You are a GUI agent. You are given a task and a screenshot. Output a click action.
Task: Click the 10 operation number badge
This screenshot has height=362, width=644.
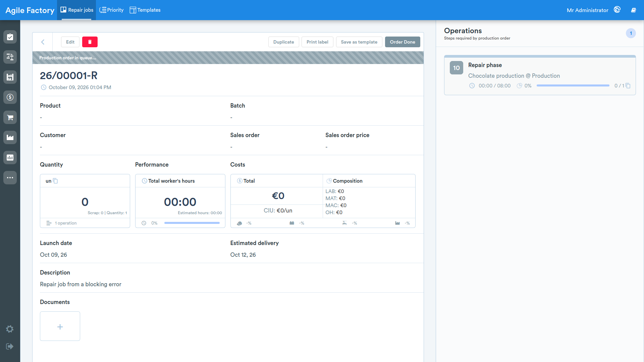pos(457,68)
